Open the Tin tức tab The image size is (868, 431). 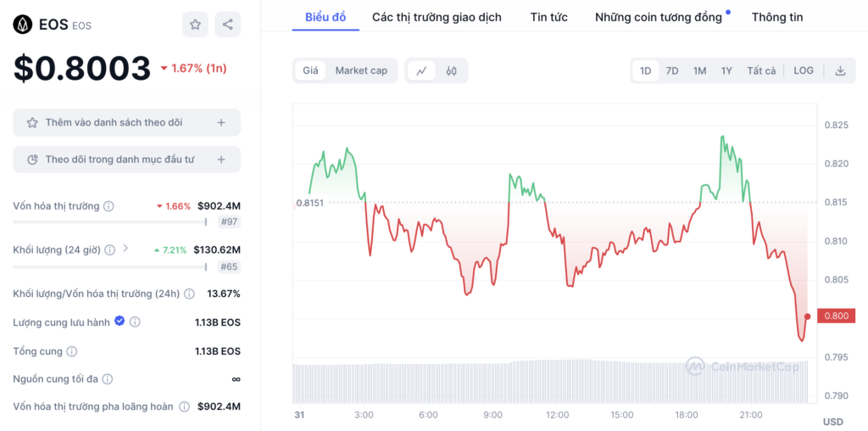pos(548,17)
